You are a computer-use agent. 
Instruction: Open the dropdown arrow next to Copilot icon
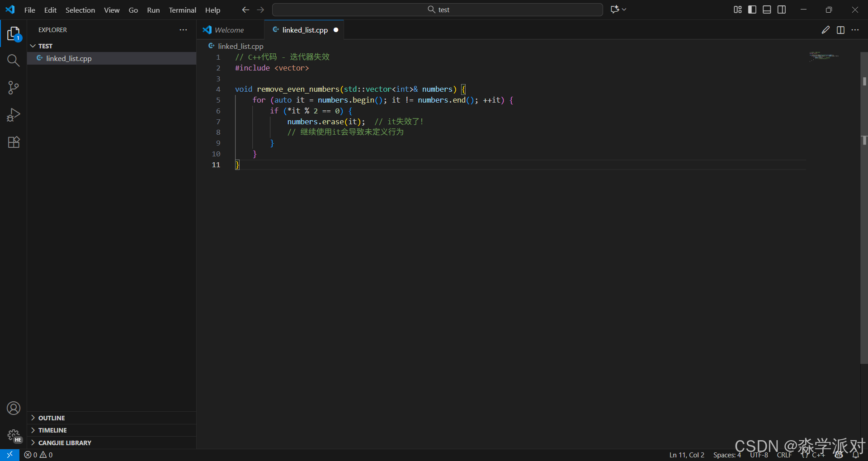(624, 9)
